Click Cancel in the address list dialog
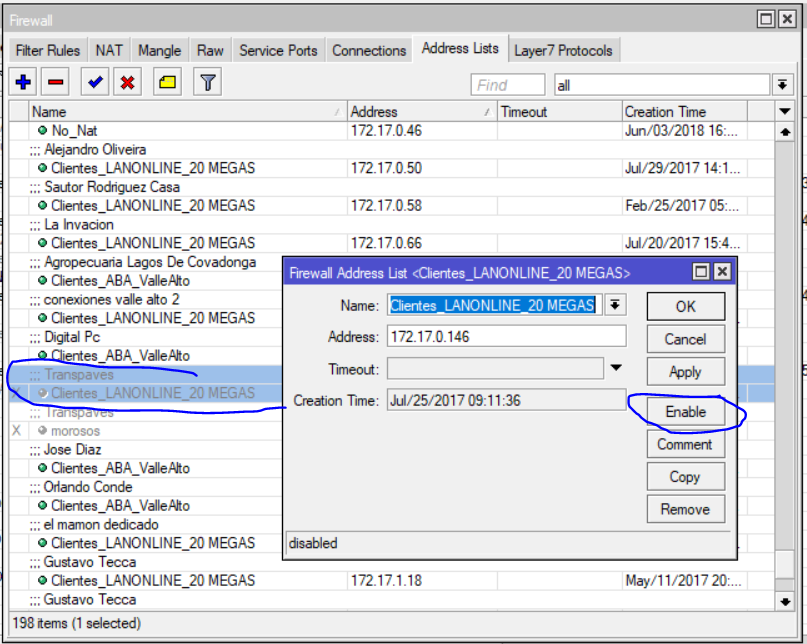Viewport: 807px width, 644px height. 686,339
